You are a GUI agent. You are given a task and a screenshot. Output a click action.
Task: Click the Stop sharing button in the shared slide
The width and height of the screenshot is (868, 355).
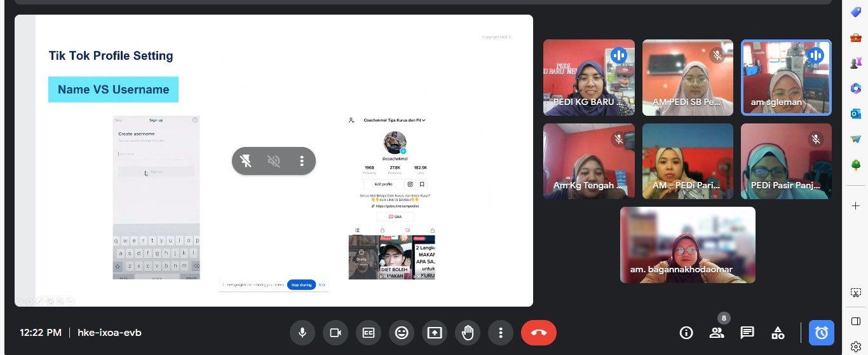(301, 284)
